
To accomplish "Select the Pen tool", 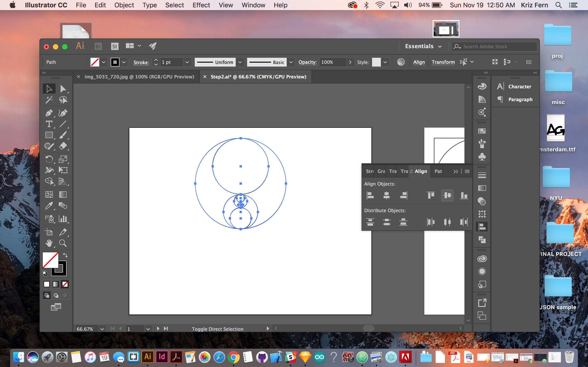I will click(49, 113).
